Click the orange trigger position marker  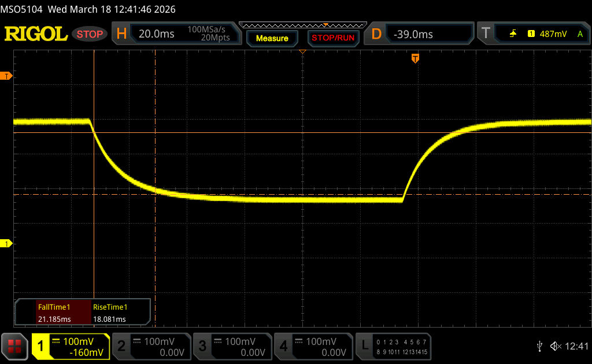(415, 58)
